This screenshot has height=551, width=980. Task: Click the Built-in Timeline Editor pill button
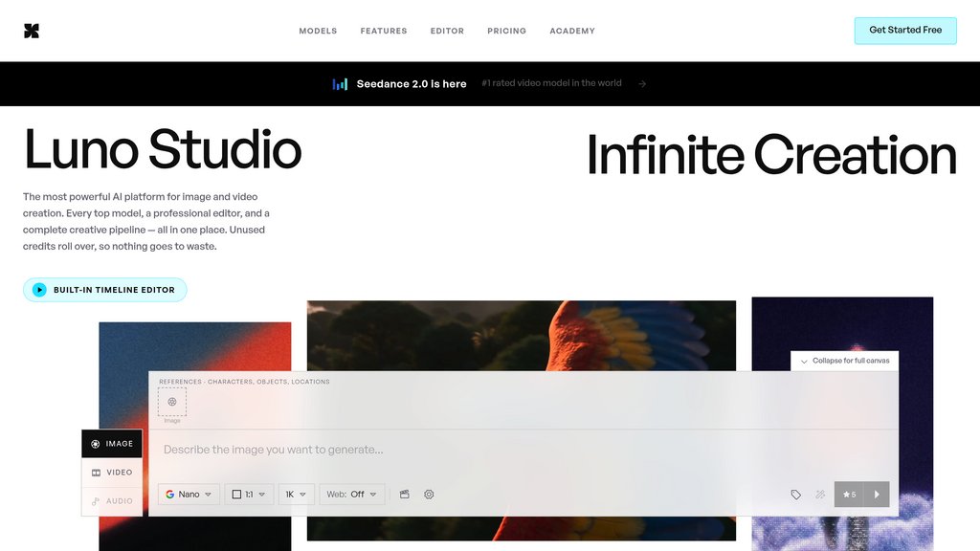click(105, 290)
